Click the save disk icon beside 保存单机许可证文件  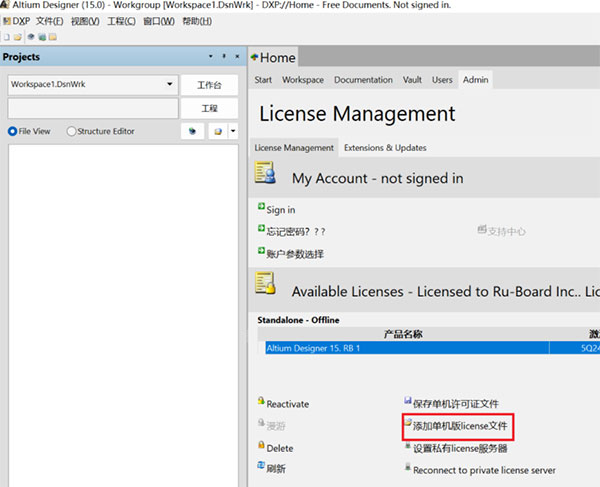(408, 401)
